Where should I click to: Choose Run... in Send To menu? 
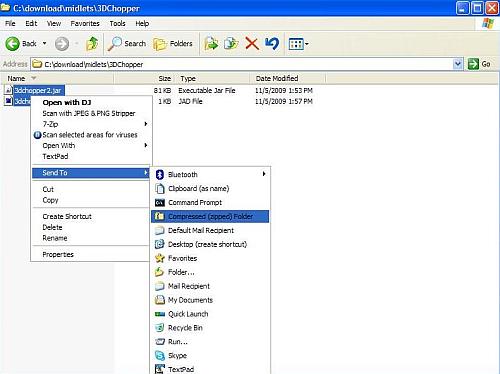tap(210, 342)
